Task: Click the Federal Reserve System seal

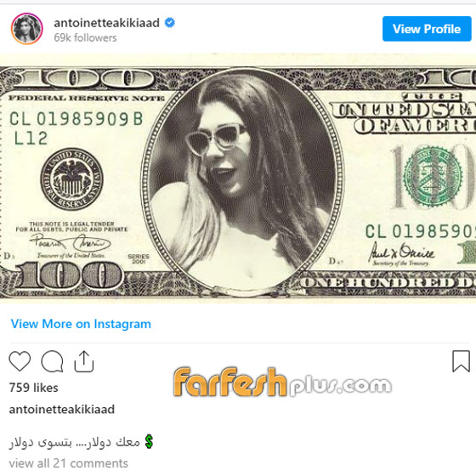Action: click(71, 179)
